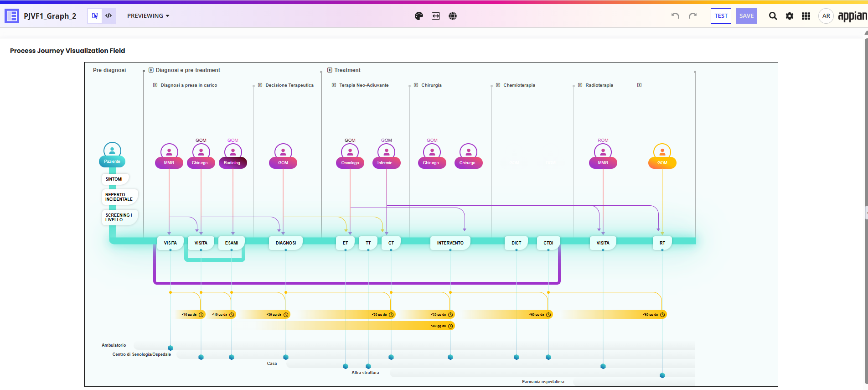This screenshot has height=390, width=868.
Task: Click the fit-width preview icon
Action: (x=436, y=16)
